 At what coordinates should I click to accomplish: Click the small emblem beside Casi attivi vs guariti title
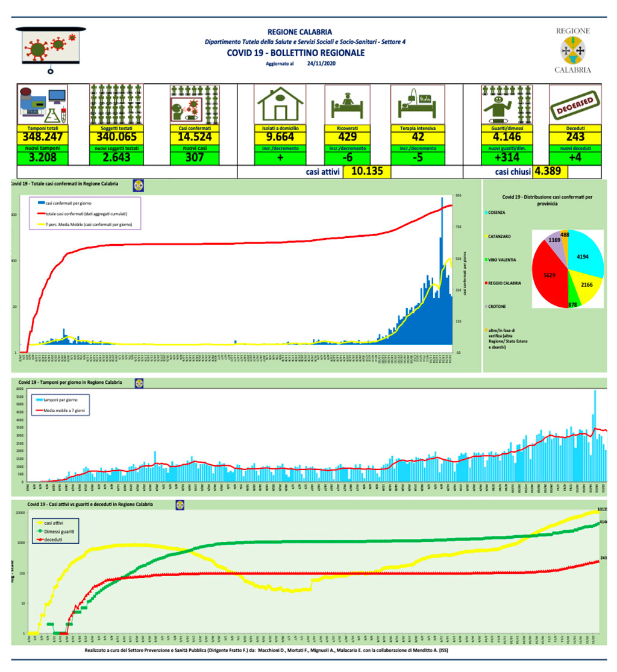coord(180,505)
